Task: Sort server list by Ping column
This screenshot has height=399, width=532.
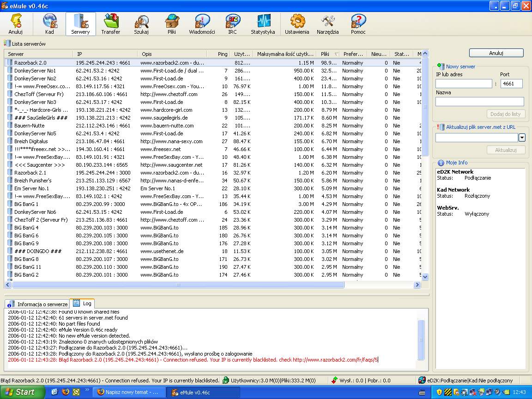Action: point(218,54)
